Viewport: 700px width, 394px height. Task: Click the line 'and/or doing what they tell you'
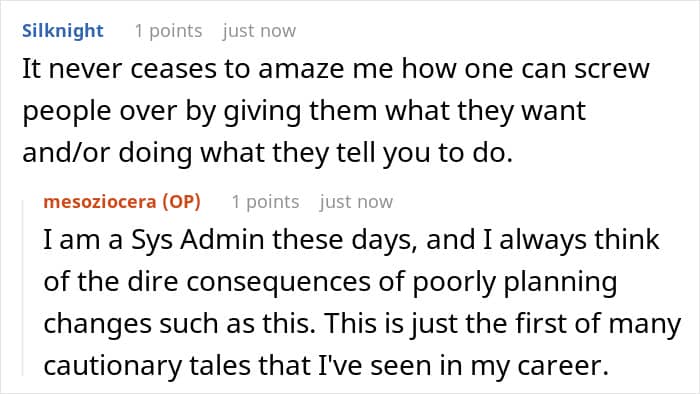(267, 153)
